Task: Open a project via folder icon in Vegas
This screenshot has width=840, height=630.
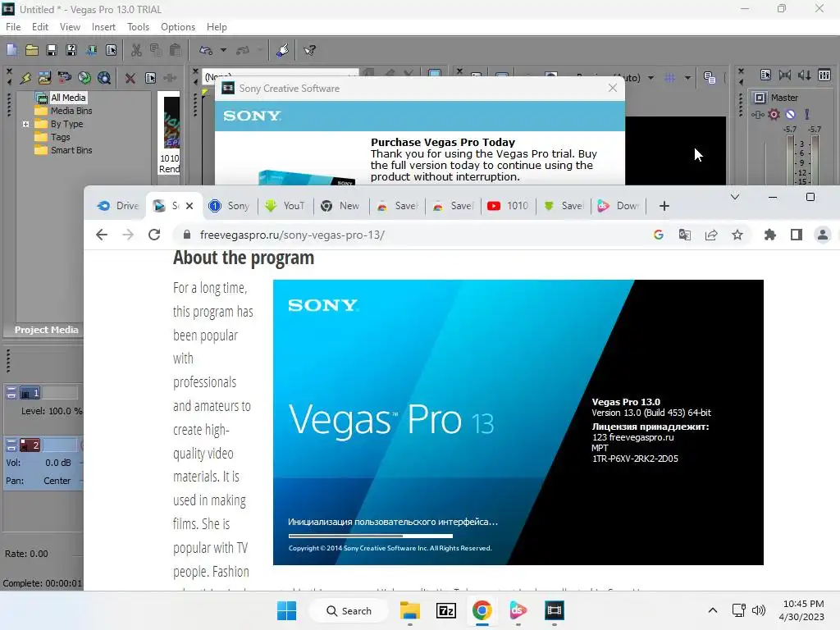Action: coord(32,50)
